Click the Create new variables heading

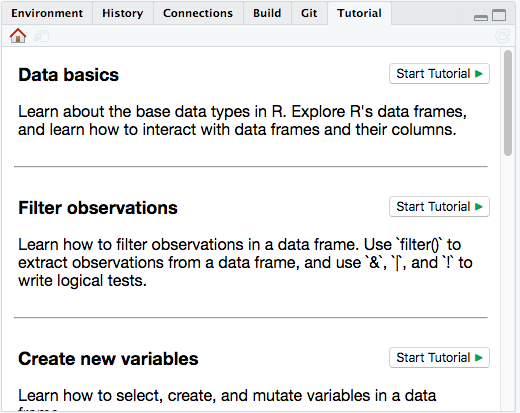pos(108,359)
